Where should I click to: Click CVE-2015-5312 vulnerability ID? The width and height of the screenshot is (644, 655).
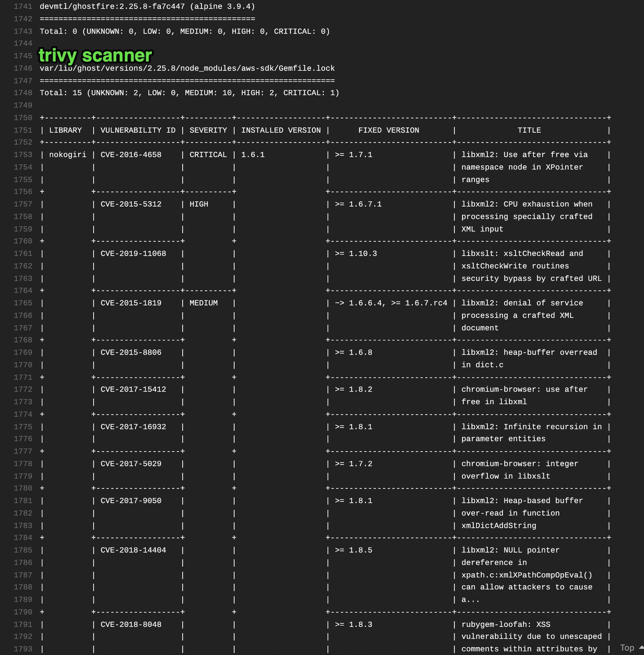click(x=131, y=204)
